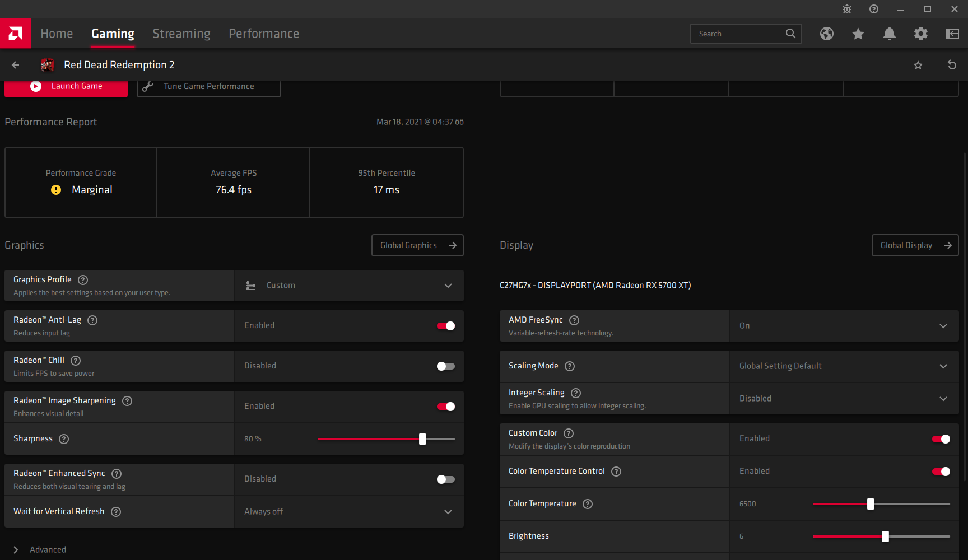Open the favorites star in top bar

click(858, 34)
